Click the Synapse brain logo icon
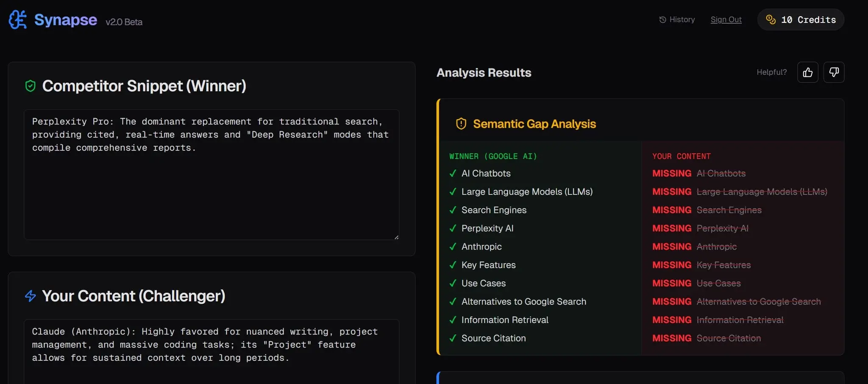 [x=18, y=20]
